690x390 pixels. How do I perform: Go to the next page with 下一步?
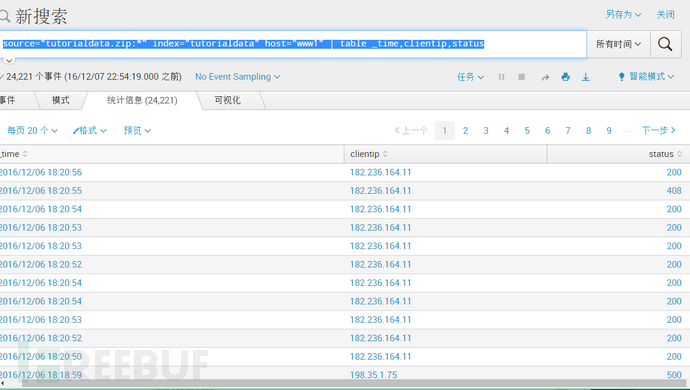pyautogui.click(x=658, y=130)
